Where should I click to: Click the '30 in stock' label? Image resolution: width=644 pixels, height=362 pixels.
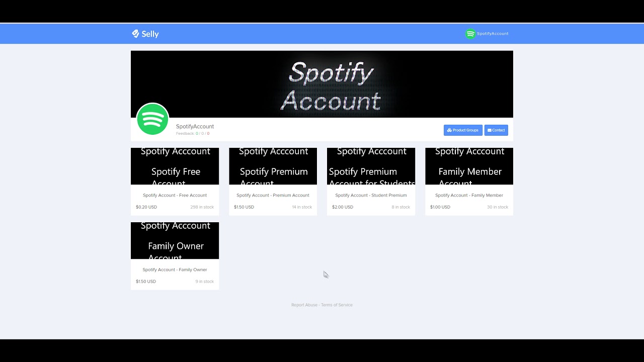tap(498, 207)
